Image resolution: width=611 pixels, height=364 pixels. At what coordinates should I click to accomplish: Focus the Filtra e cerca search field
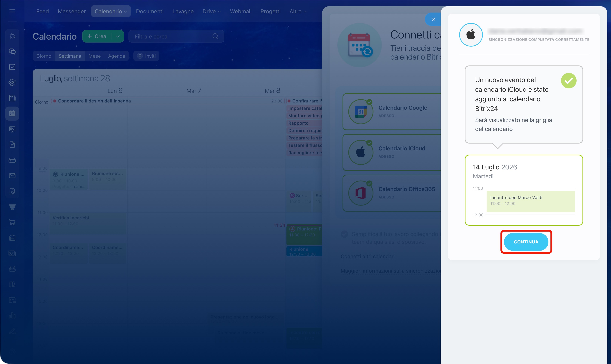click(x=176, y=36)
